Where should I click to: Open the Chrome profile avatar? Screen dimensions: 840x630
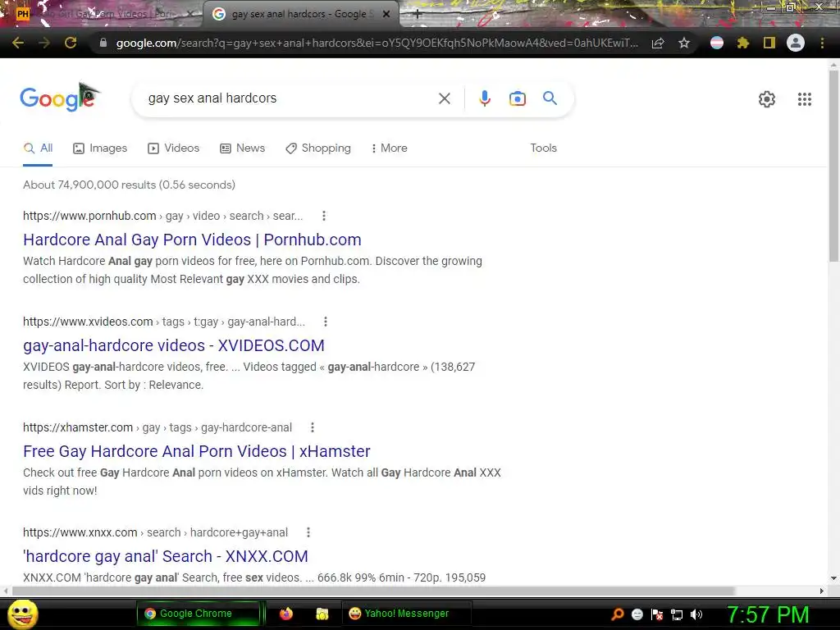[x=796, y=43]
